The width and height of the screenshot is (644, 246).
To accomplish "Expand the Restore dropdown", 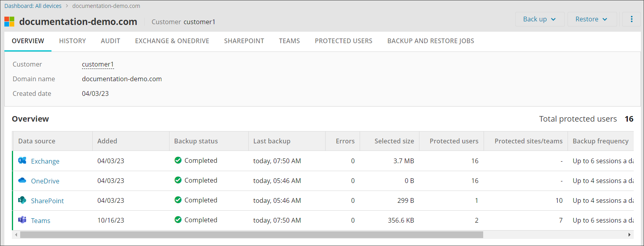I will click(591, 19).
